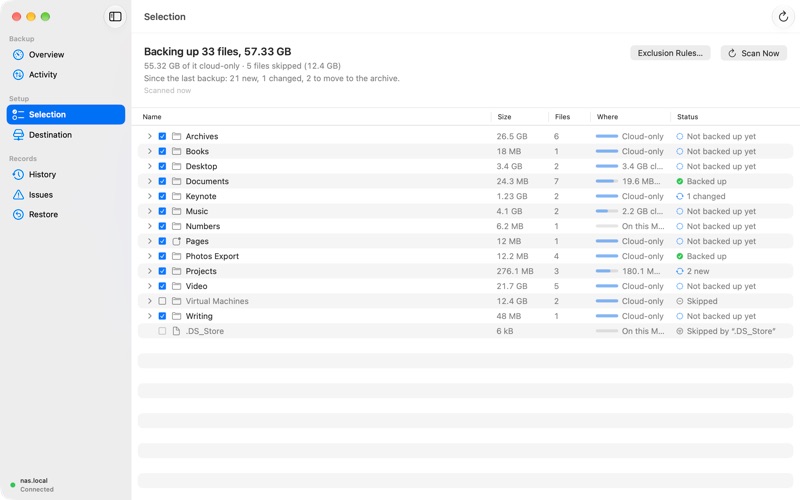This screenshot has width=800, height=500.
Task: Go to Destination settings
Action: click(x=66, y=135)
